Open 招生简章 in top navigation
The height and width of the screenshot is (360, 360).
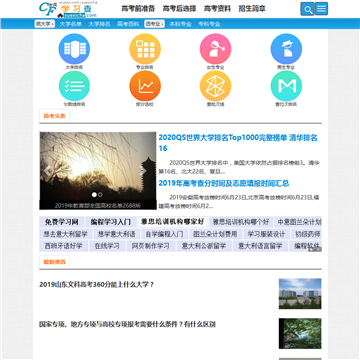[252, 9]
